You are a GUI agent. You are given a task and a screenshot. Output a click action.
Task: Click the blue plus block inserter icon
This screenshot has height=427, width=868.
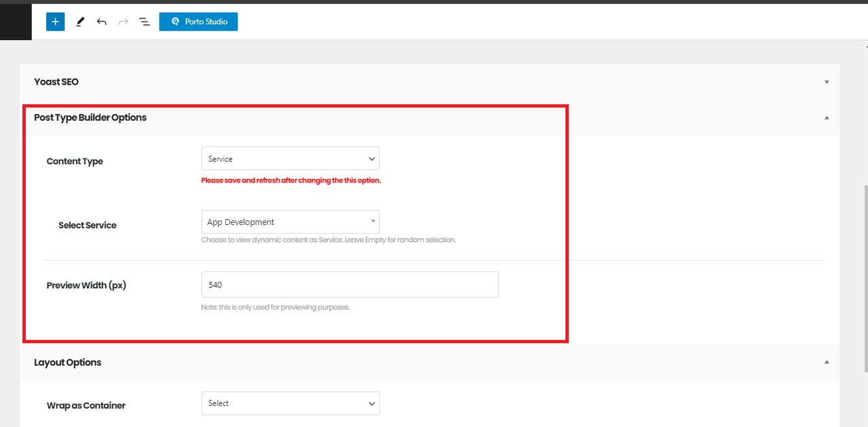56,22
